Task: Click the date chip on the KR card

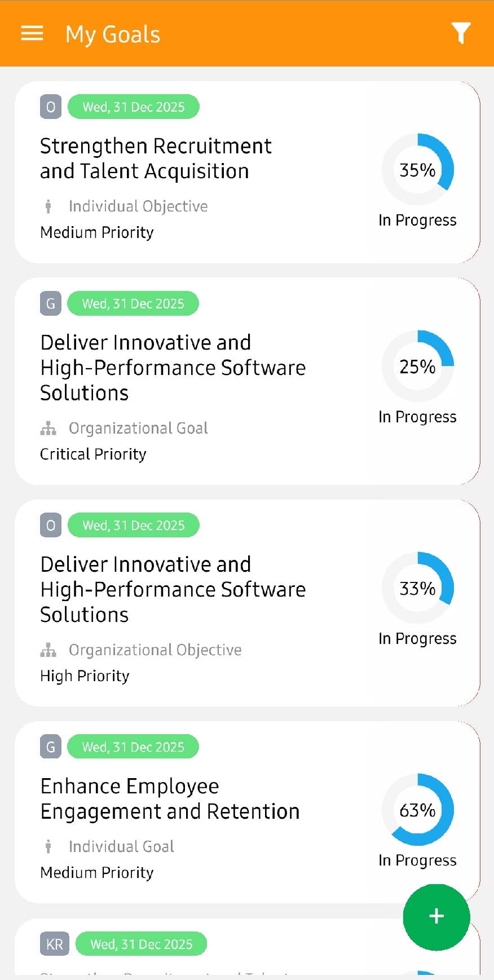Action: 141,944
